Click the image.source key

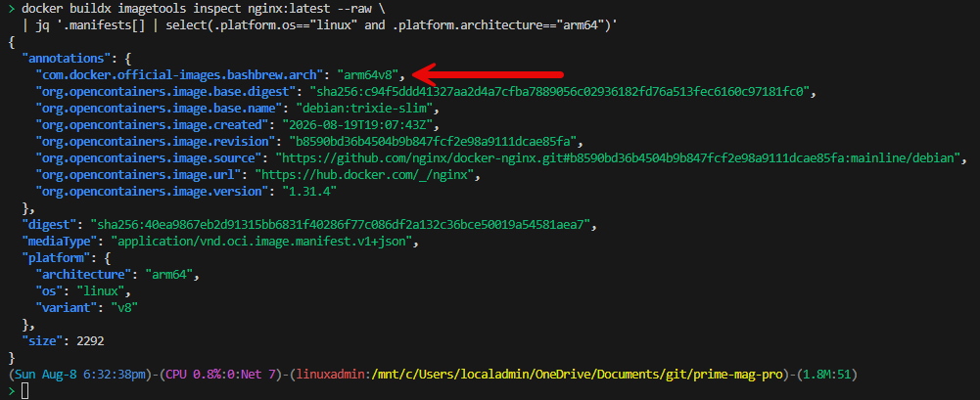tap(148, 156)
